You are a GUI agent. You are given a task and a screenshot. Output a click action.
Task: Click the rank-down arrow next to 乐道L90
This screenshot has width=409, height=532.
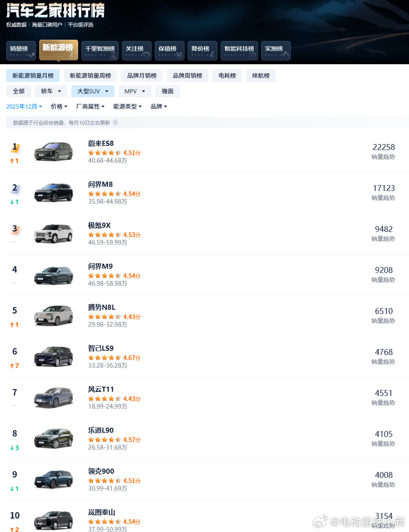tap(14, 448)
